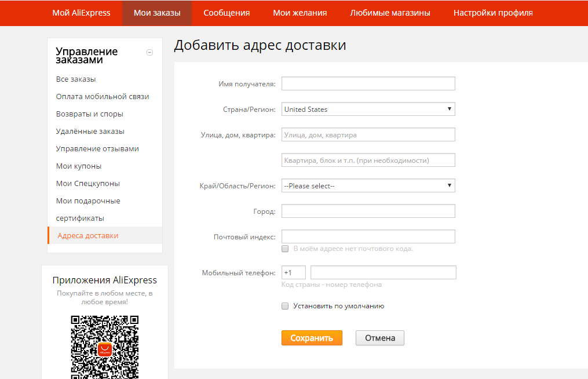Image resolution: width=588 pixels, height=379 pixels.
Task: Expand the Край/Область/Регион dropdown
Action: point(368,186)
